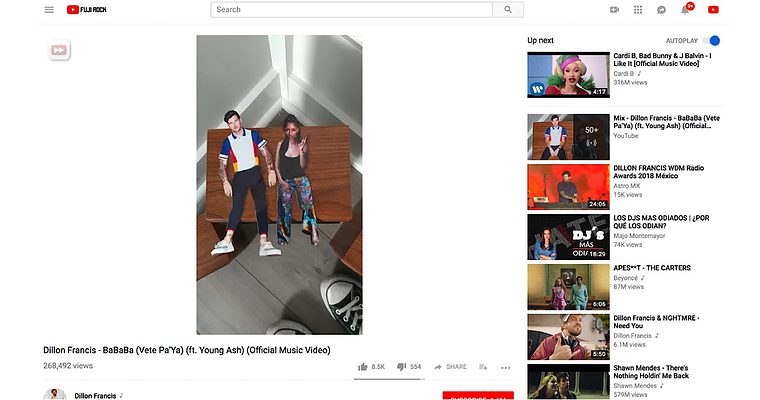Click the YouTube Fuji Rock logo
This screenshot has width=760, height=400.
click(87, 9)
